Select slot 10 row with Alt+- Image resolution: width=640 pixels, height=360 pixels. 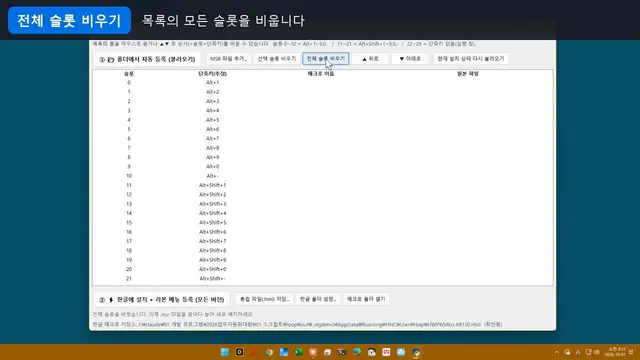click(x=322, y=176)
